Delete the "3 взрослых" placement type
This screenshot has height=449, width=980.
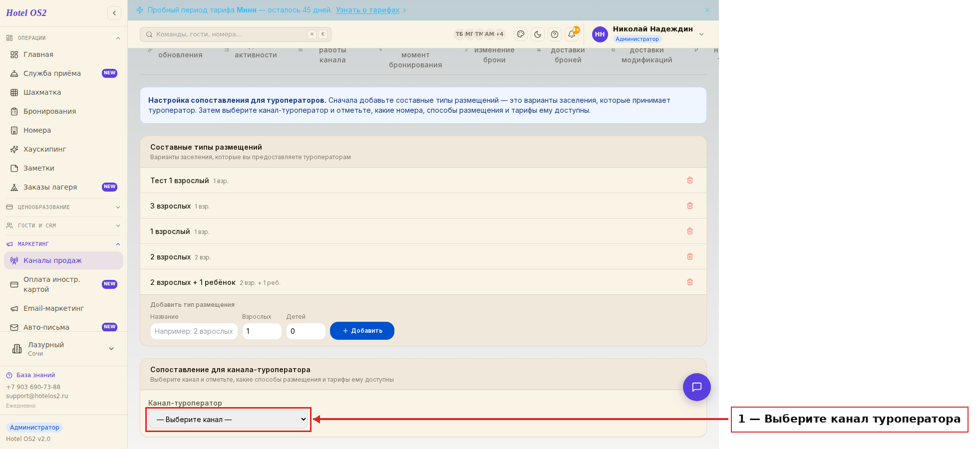690,206
